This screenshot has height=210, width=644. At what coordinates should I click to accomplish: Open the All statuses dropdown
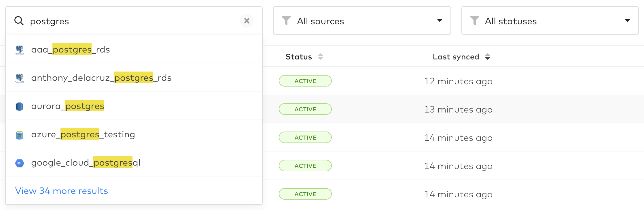550,21
